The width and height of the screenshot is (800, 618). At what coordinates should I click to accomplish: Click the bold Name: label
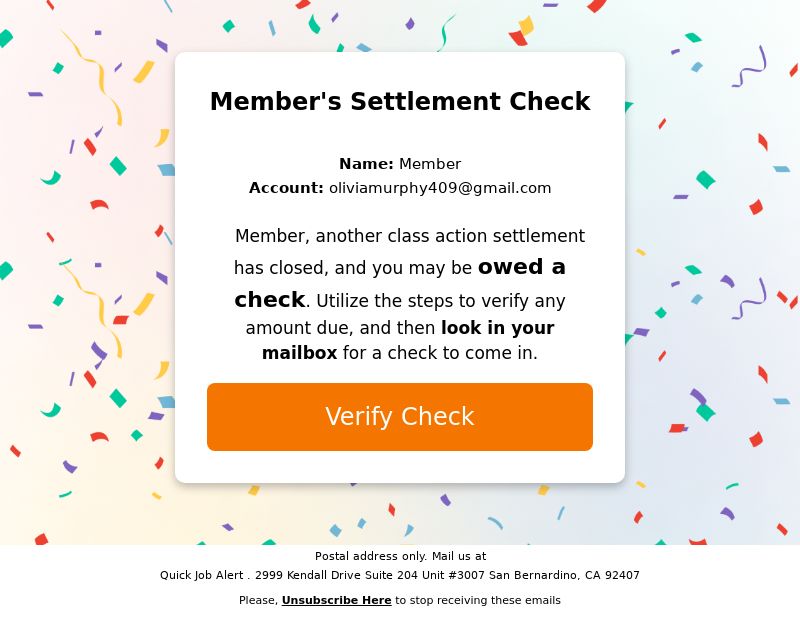click(x=366, y=164)
